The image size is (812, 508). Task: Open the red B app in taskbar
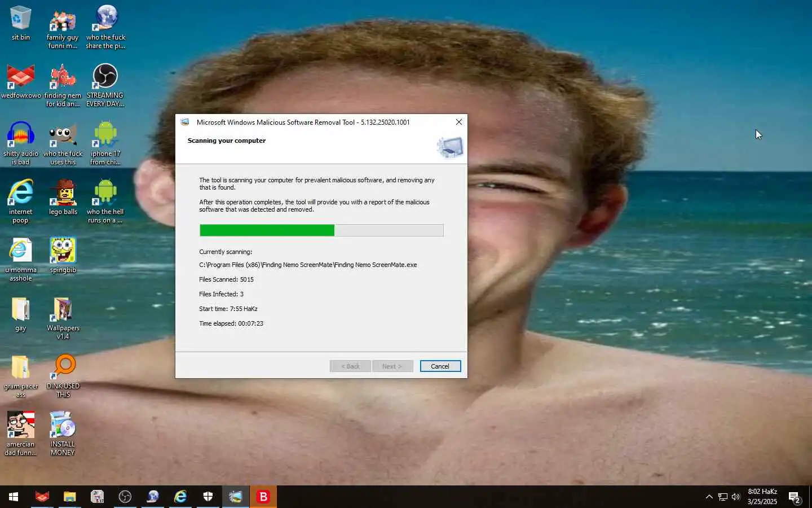tap(263, 497)
